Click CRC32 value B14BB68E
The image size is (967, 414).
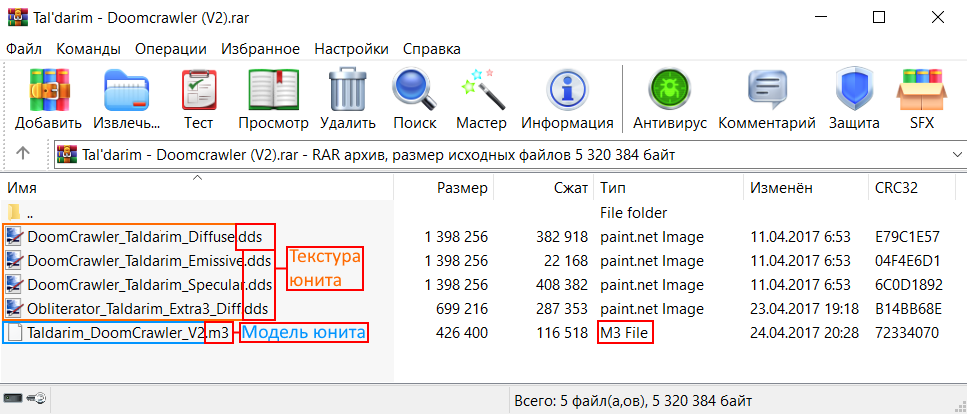coord(908,309)
